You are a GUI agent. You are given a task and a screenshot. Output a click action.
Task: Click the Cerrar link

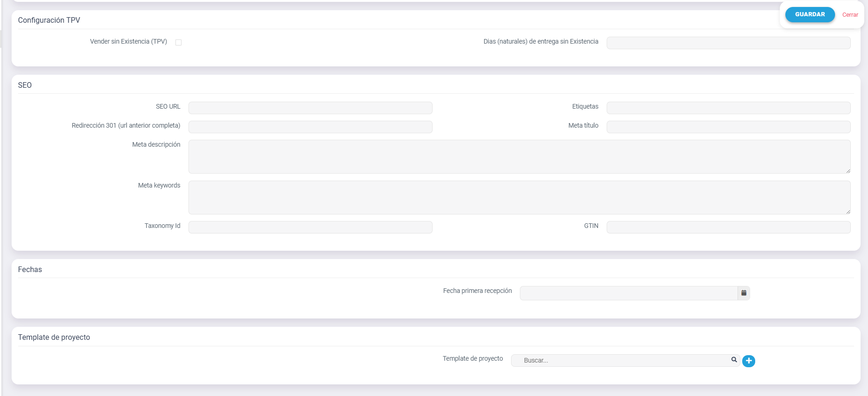pyautogui.click(x=850, y=15)
